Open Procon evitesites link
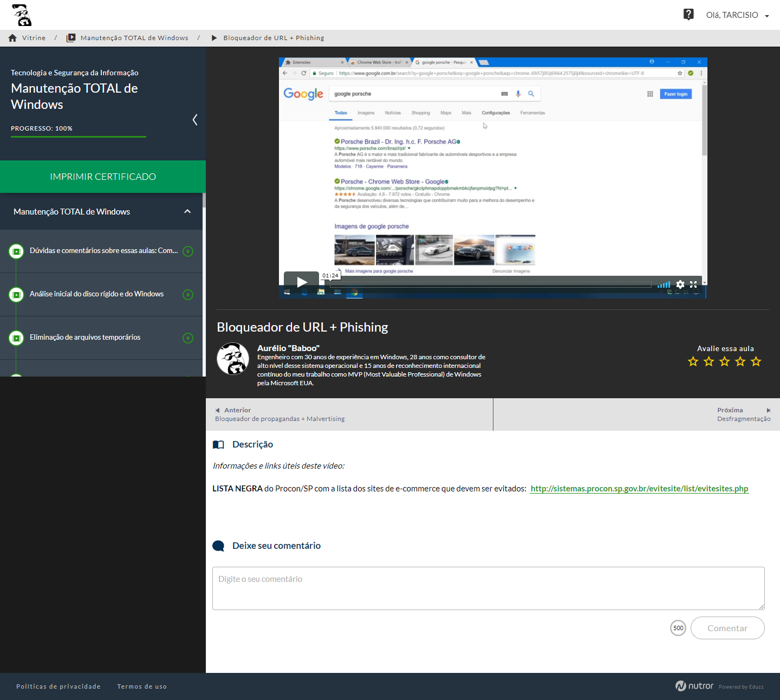Image resolution: width=780 pixels, height=700 pixels. point(639,489)
